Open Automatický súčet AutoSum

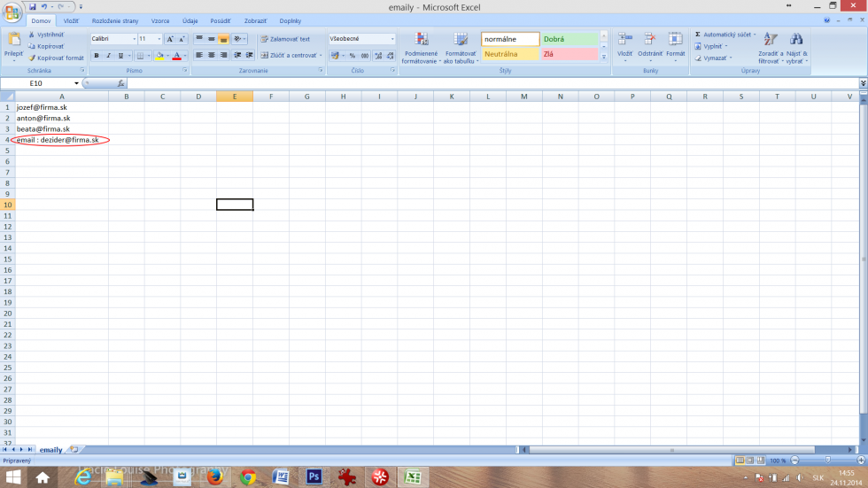(725, 35)
